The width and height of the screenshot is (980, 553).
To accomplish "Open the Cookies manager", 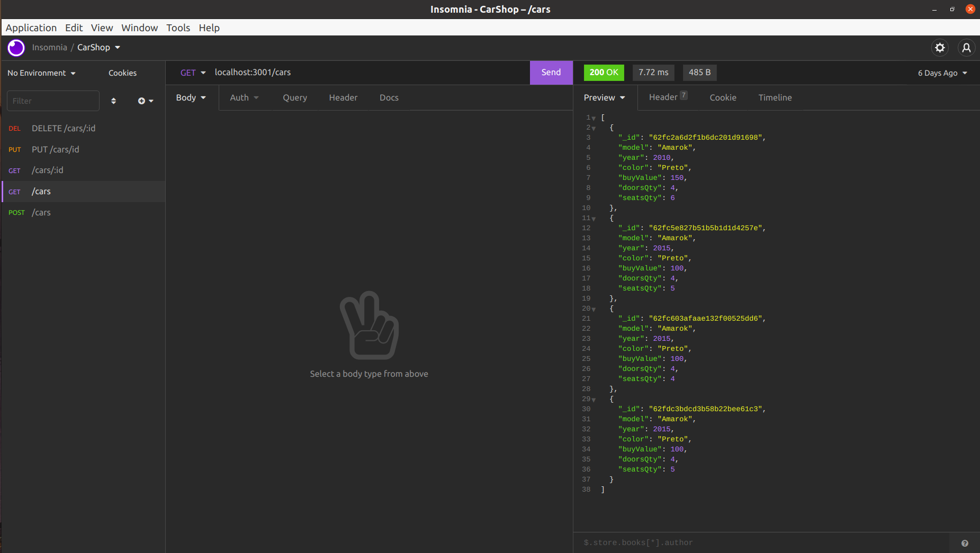I will tap(122, 73).
